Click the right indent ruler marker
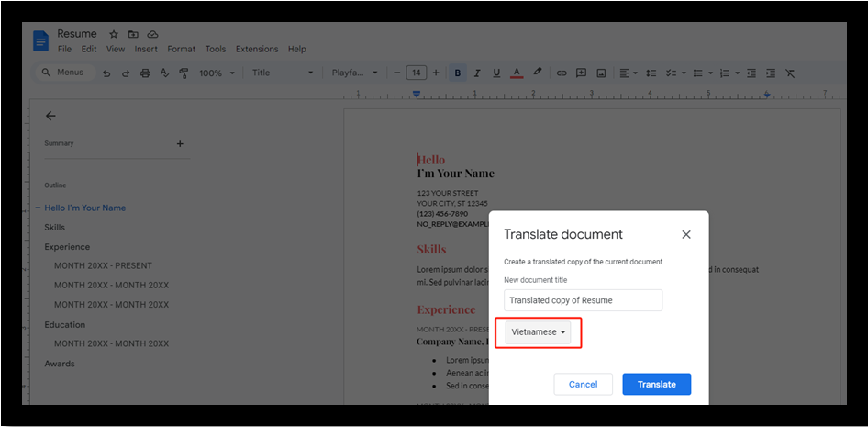This screenshot has height=427, width=868. 767,95
